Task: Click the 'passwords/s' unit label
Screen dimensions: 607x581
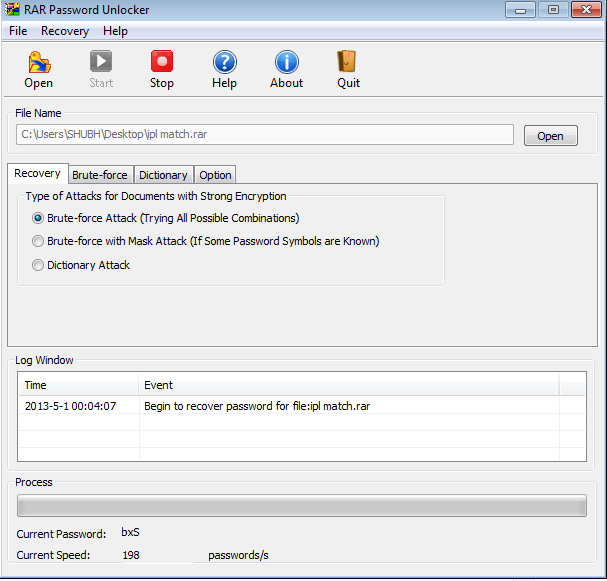Action: pos(238,555)
